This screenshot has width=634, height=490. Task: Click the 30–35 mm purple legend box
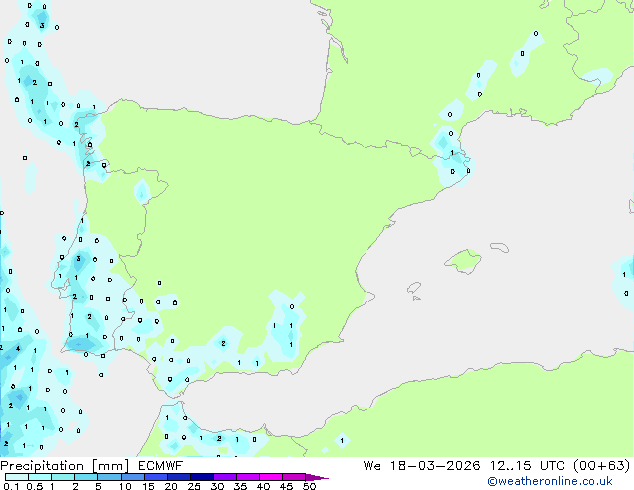coord(225,477)
